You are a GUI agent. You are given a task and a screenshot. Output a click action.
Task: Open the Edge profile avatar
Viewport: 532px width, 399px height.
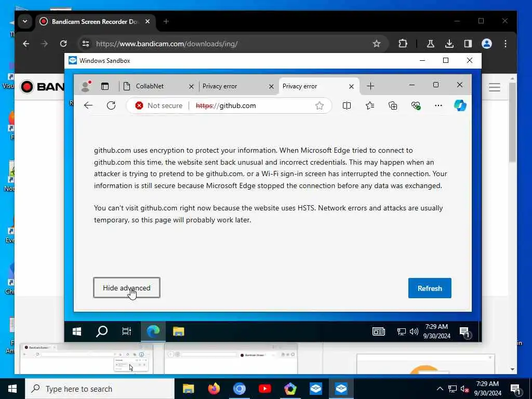(86, 86)
